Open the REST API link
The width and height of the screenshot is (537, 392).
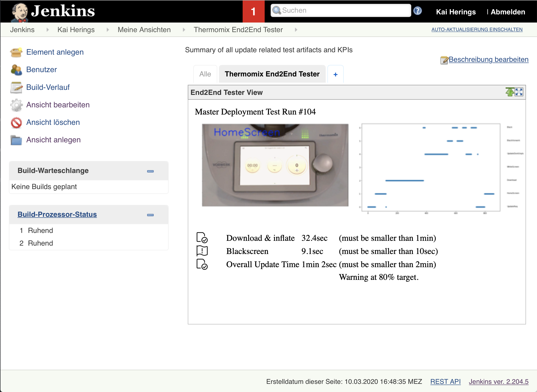click(x=445, y=381)
